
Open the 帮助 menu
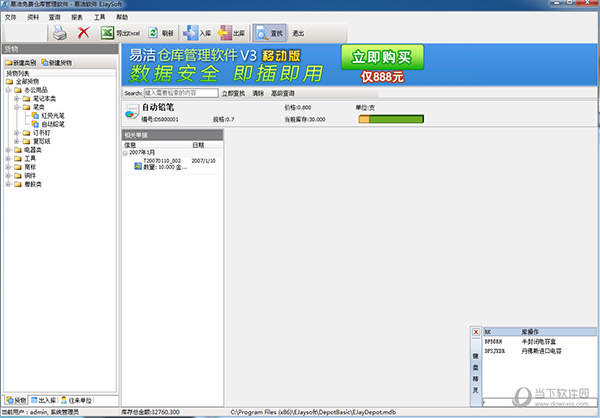pos(122,17)
